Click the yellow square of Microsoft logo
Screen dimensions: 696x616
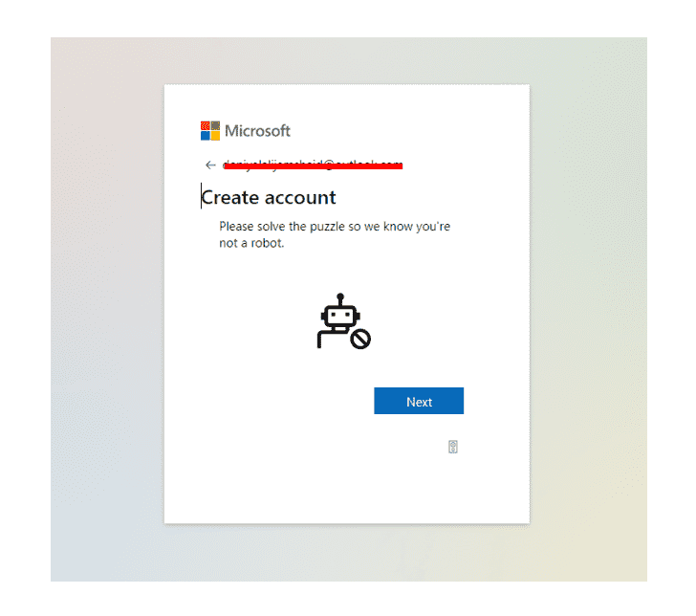pyautogui.click(x=215, y=136)
